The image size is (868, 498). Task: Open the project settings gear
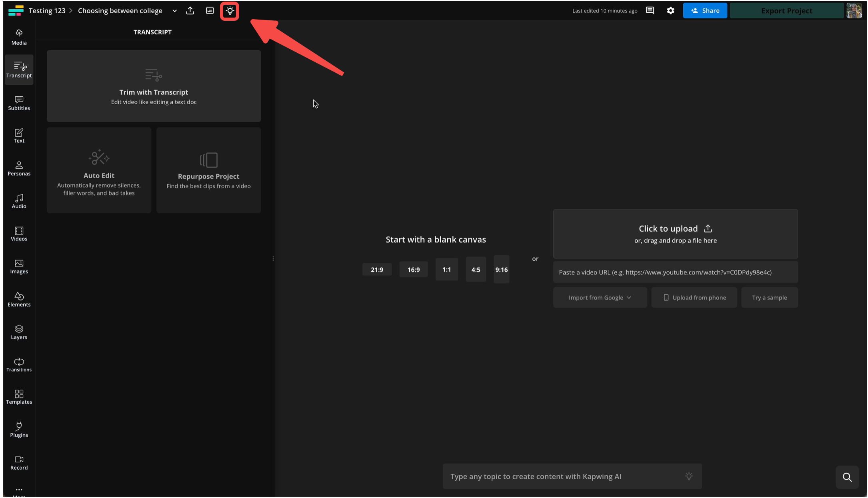[x=670, y=10]
